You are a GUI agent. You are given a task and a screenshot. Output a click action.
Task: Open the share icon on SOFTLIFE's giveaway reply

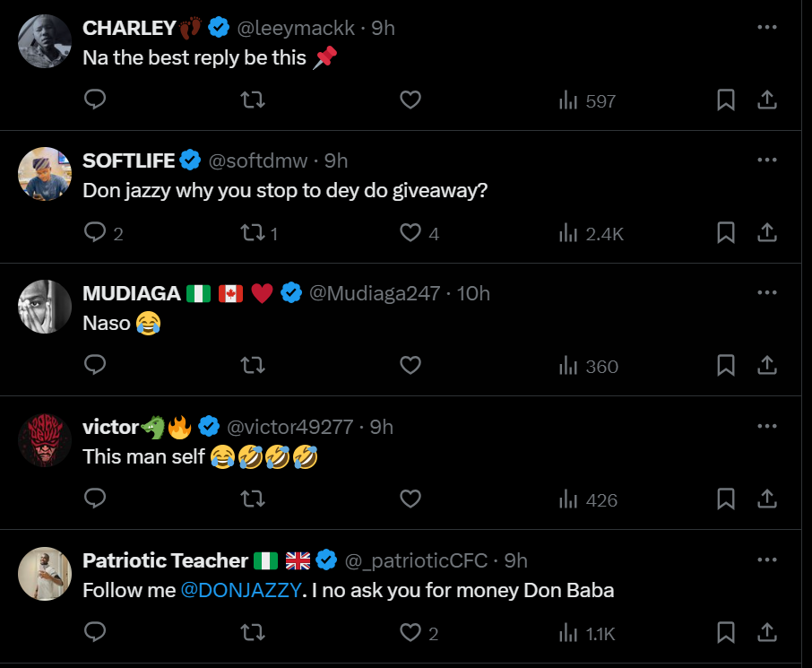(767, 233)
